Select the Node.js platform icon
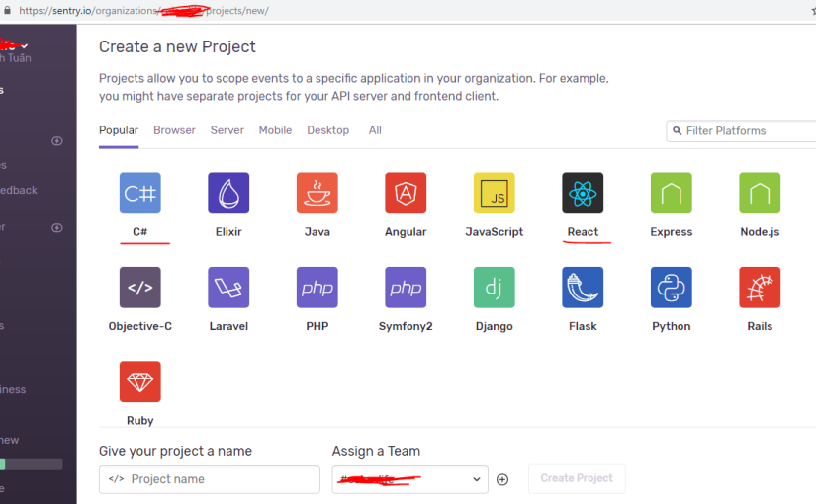This screenshot has height=504, width=816. click(x=760, y=193)
